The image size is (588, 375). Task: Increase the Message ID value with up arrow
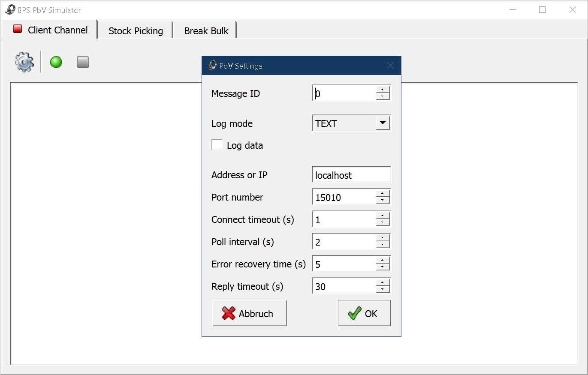coord(383,90)
